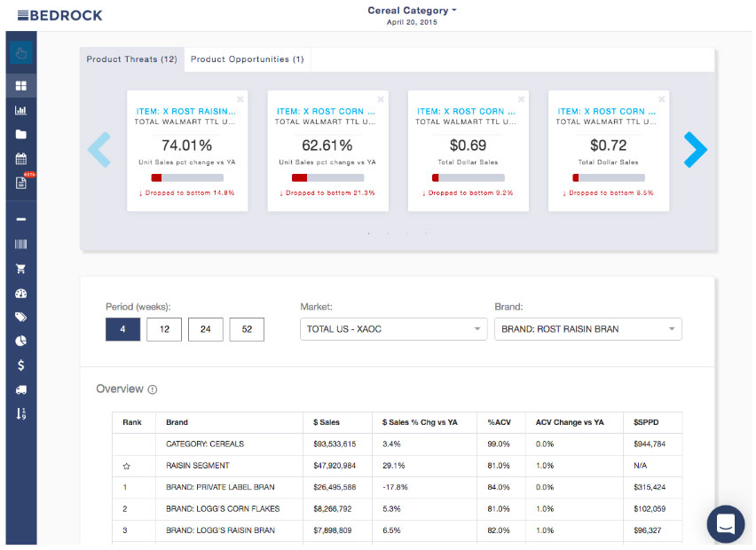This screenshot has height=550, width=756.
Task: Select BRAND: LOGG'S CORN FLAKES row
Action: 398,509
